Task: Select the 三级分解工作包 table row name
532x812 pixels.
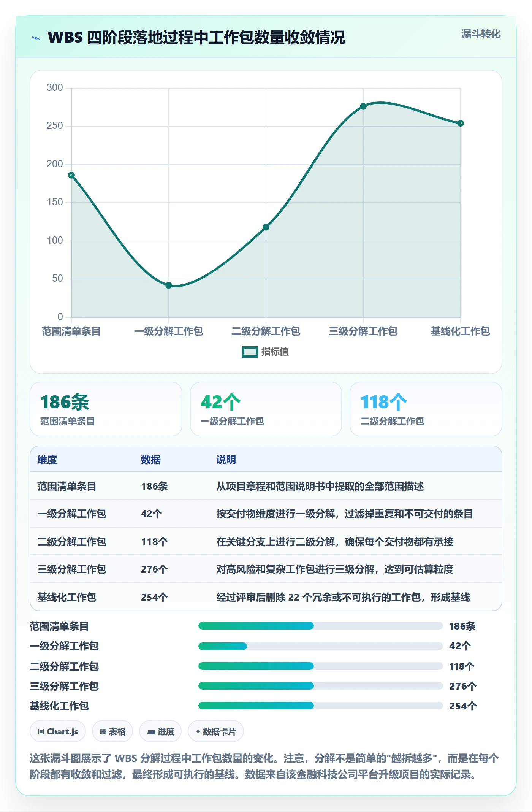Action: click(72, 569)
